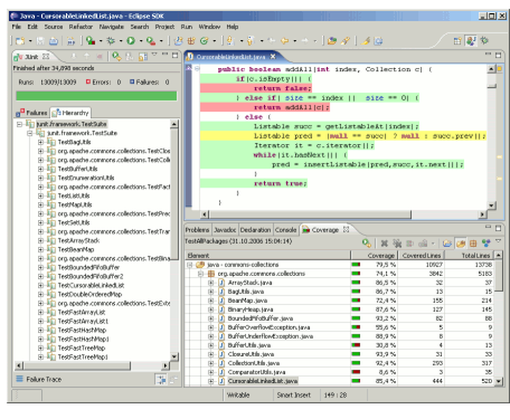Sort by the Covered Lines column header
This screenshot has width=510, height=420.
422,255
